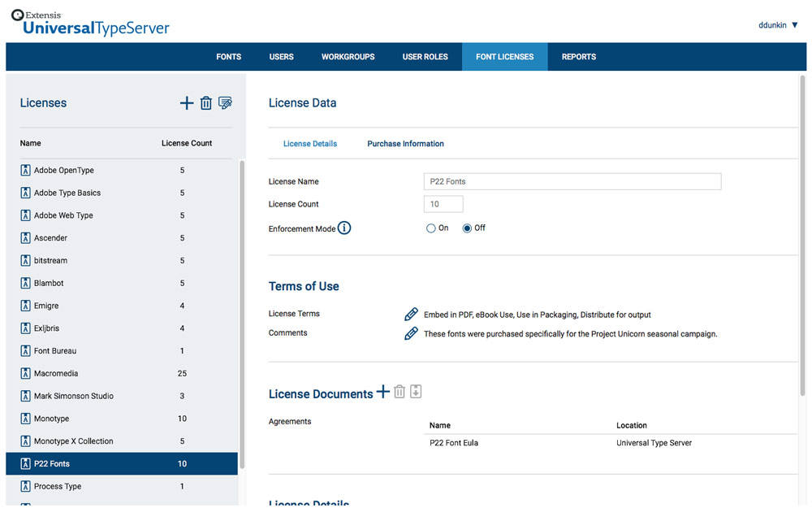Click the Monotype X Collection license icon
The image size is (812, 508).
[25, 441]
